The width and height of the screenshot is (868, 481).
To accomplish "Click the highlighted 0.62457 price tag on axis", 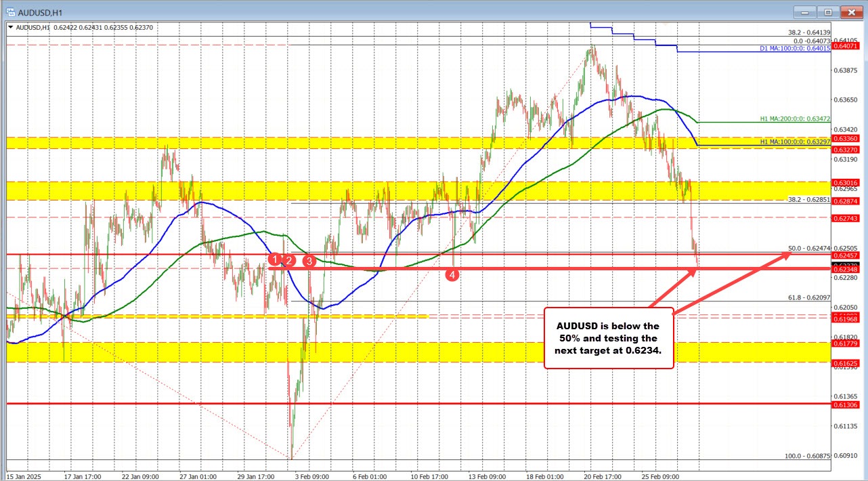I will coord(846,256).
